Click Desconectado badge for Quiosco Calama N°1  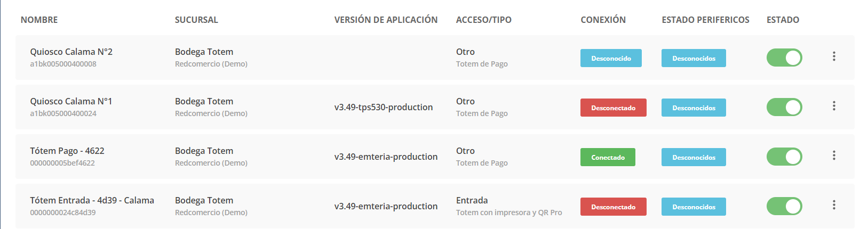tap(613, 108)
